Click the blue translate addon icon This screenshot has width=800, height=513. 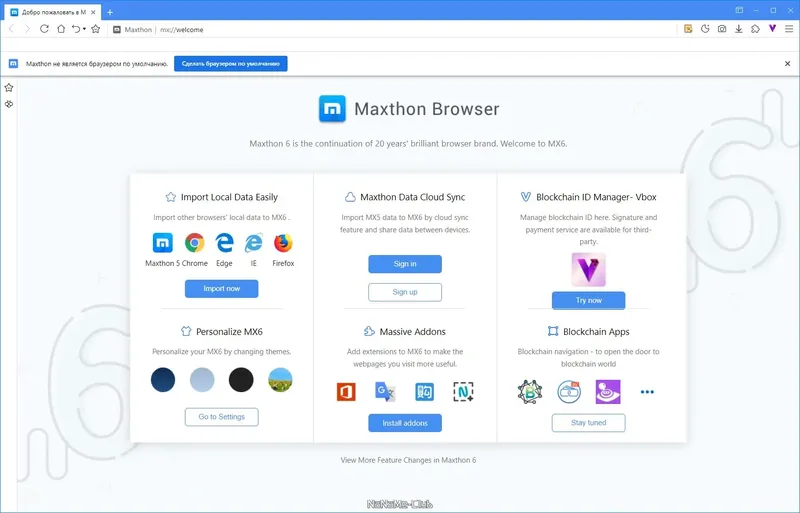coord(424,392)
